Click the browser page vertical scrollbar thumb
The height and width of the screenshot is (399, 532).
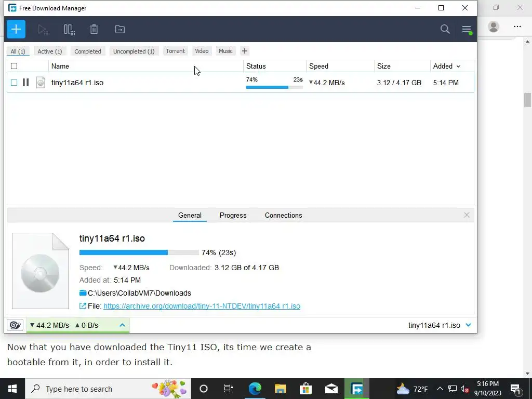[527, 100]
